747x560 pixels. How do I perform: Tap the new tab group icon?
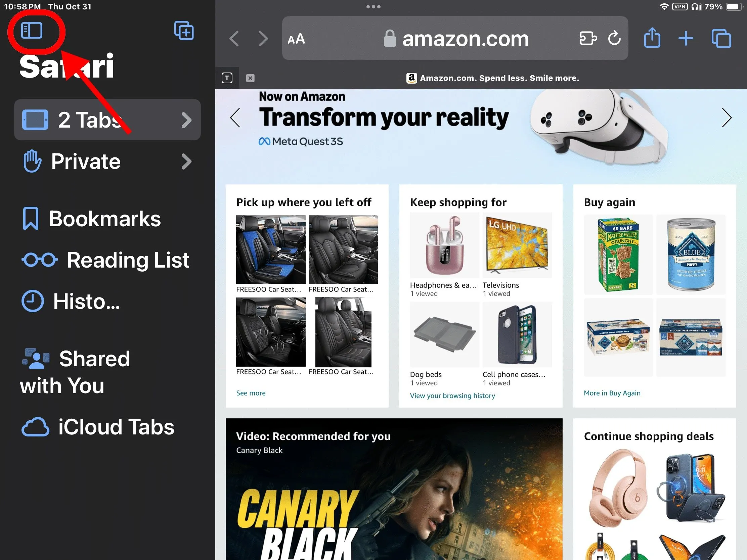click(x=184, y=30)
